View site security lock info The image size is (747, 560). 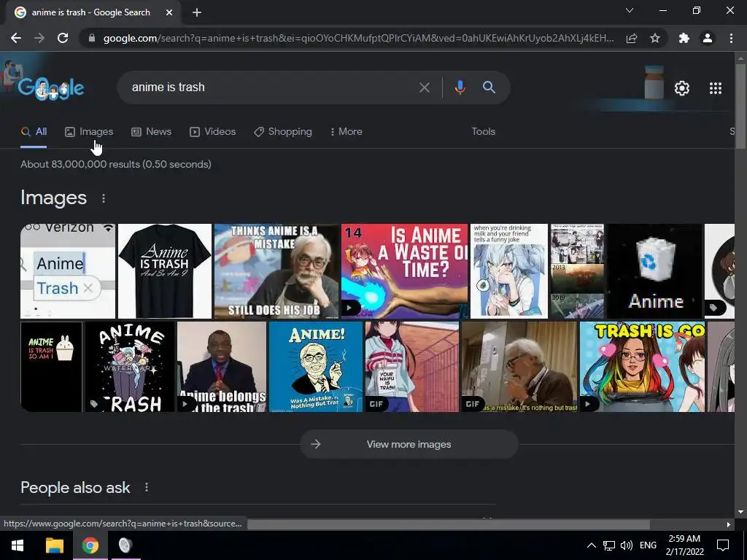(x=92, y=38)
